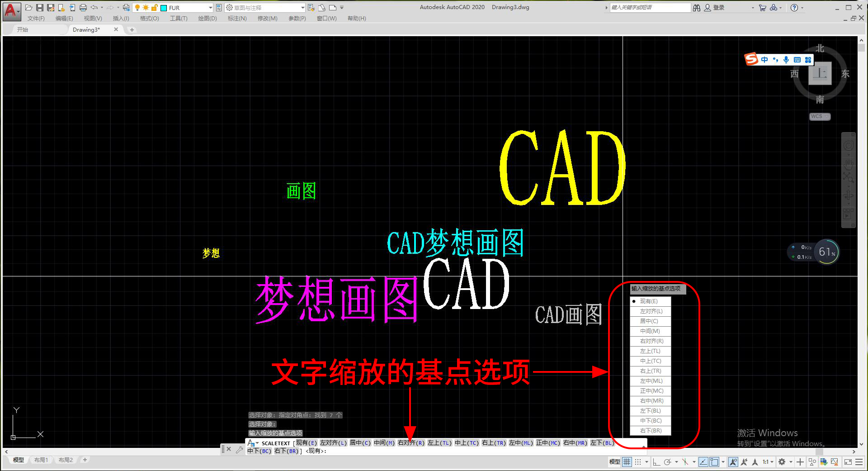Click the cyan layer color swatch
The image size is (868, 471).
pos(164,8)
